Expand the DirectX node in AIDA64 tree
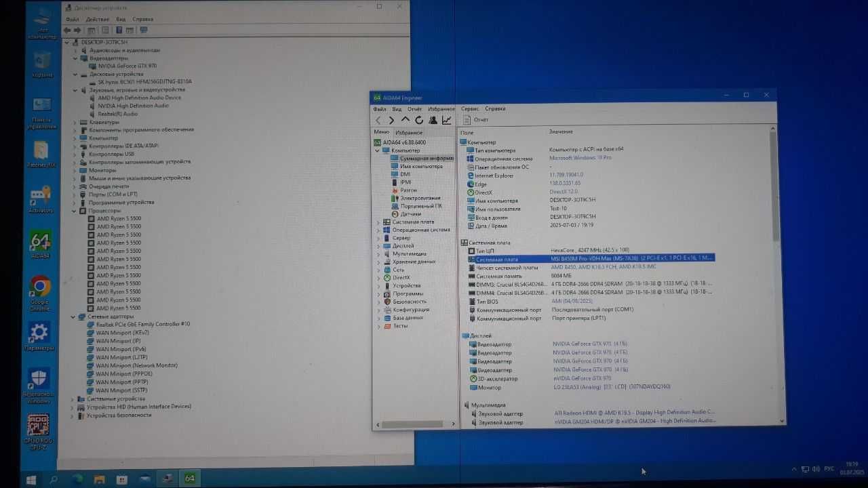Image resolution: width=868 pixels, height=488 pixels. pyautogui.click(x=378, y=278)
